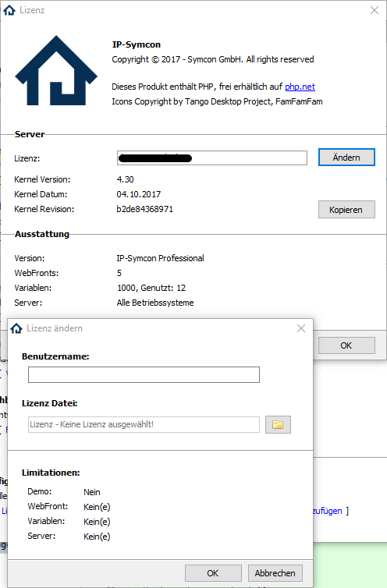Click the WebFronts value 5
The height and width of the screenshot is (588, 387).
coord(119,273)
